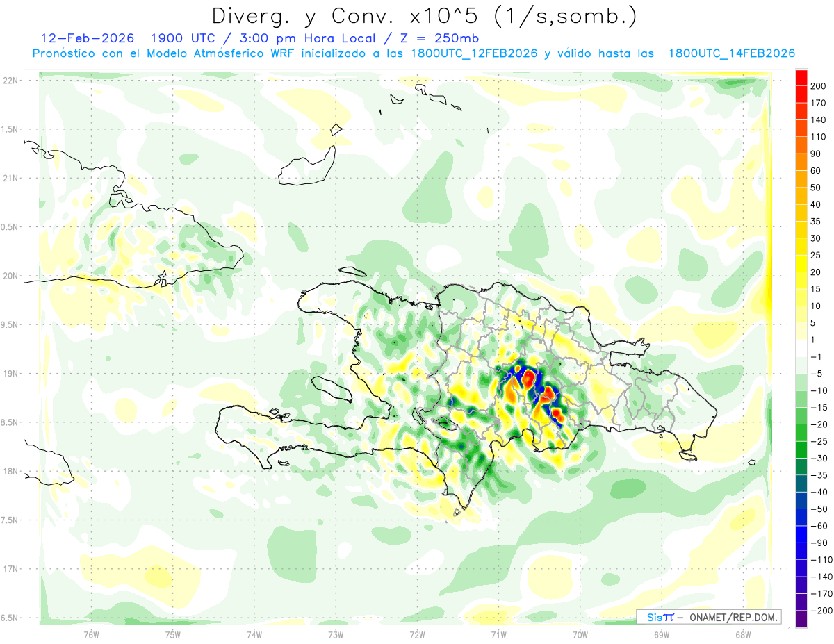Click the latitude axis label 1.5N

(x=10, y=129)
